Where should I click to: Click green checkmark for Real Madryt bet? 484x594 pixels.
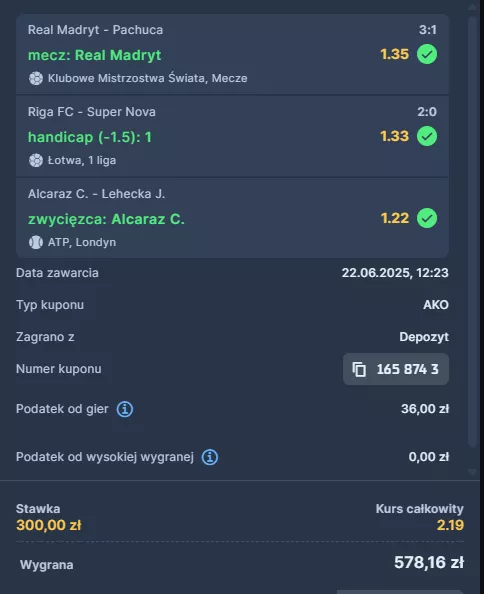click(x=427, y=54)
